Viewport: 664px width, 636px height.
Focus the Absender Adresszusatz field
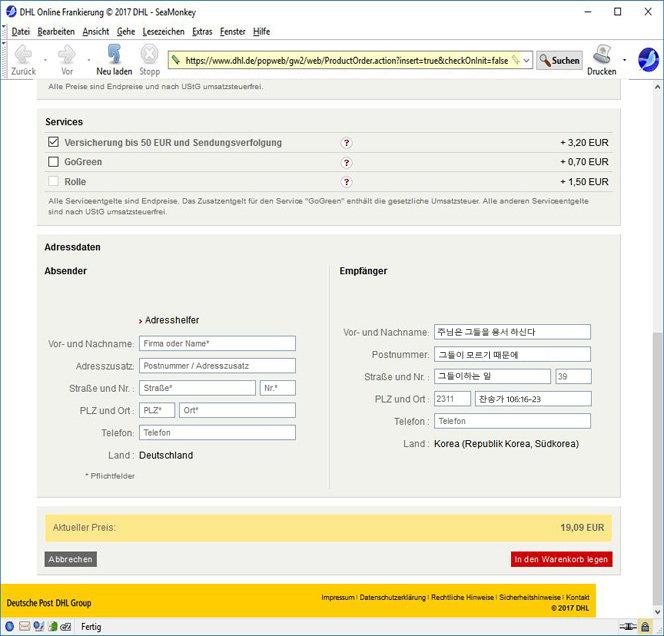tap(217, 366)
